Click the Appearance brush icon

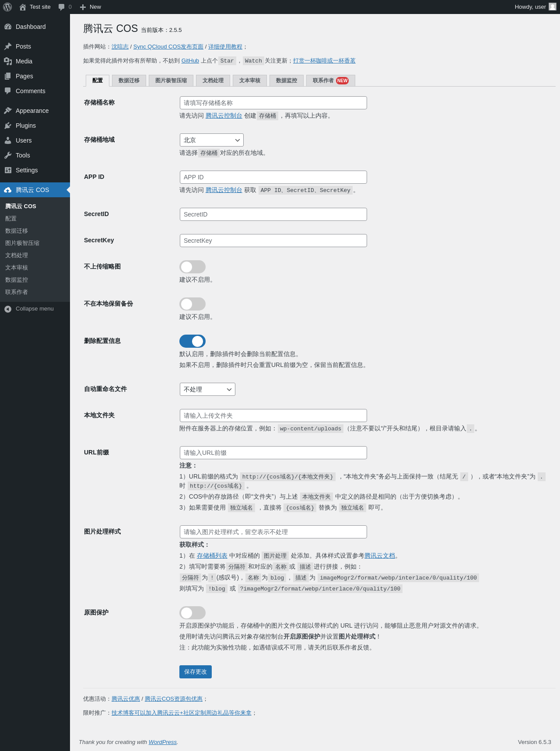(x=8, y=111)
